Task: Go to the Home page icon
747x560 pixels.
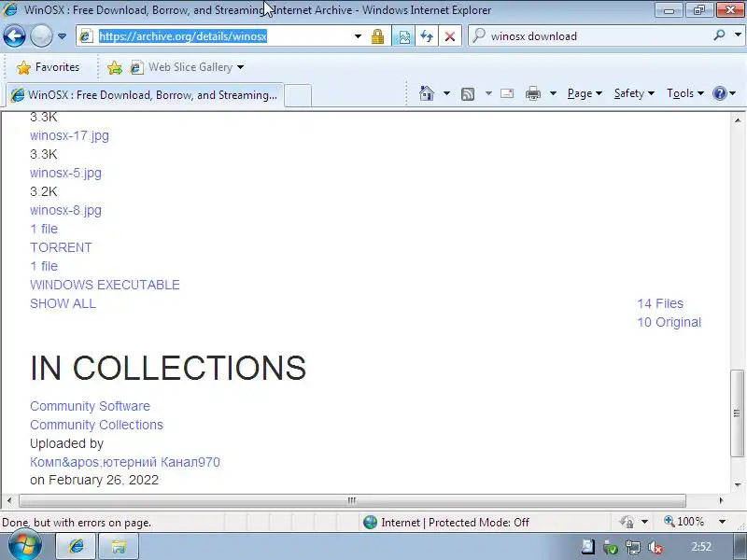Action: click(x=427, y=93)
